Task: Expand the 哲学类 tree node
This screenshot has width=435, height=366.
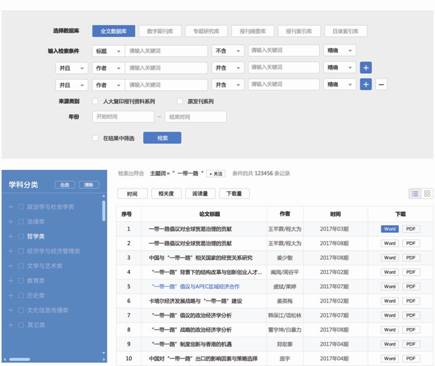Action: (11, 236)
